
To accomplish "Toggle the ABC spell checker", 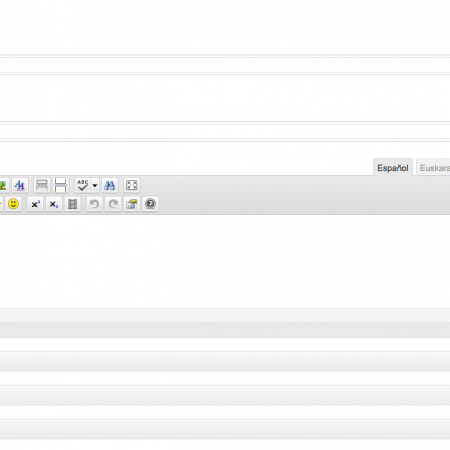I will point(82,185).
